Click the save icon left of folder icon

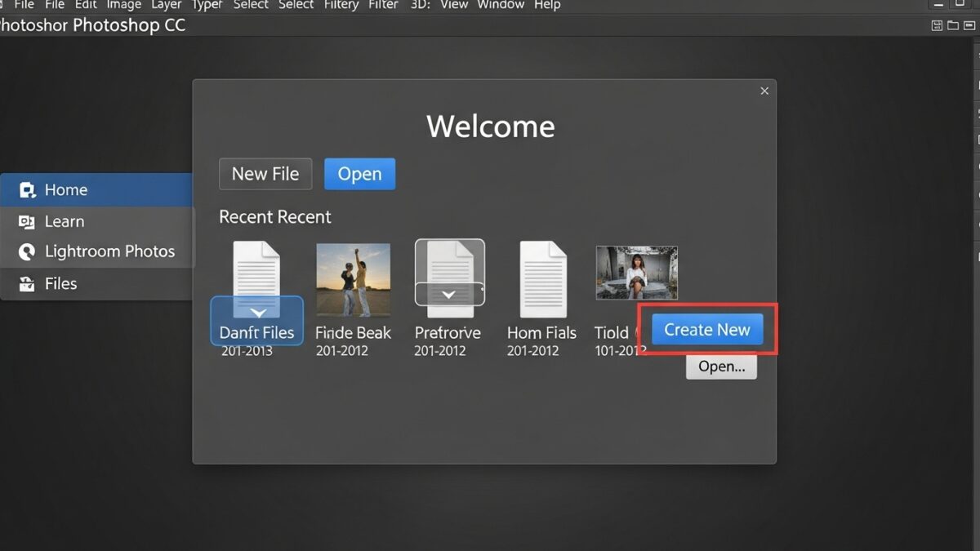click(x=938, y=25)
